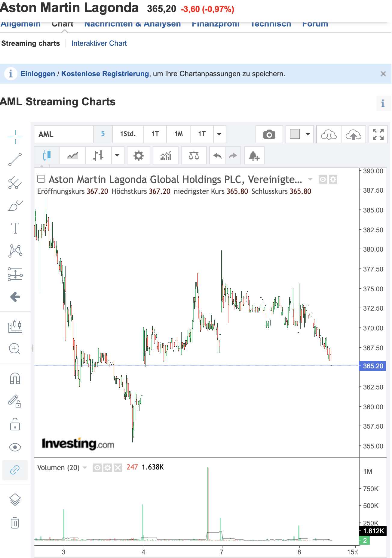392x558 pixels.
Task: Open the Nachrichten & Analysen tab
Action: (133, 24)
